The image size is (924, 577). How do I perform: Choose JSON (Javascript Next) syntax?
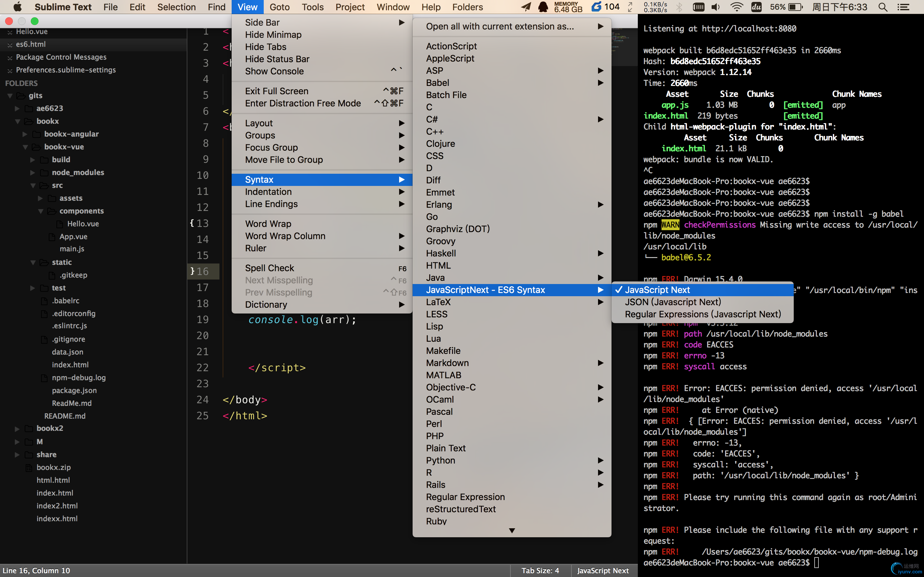(x=673, y=302)
